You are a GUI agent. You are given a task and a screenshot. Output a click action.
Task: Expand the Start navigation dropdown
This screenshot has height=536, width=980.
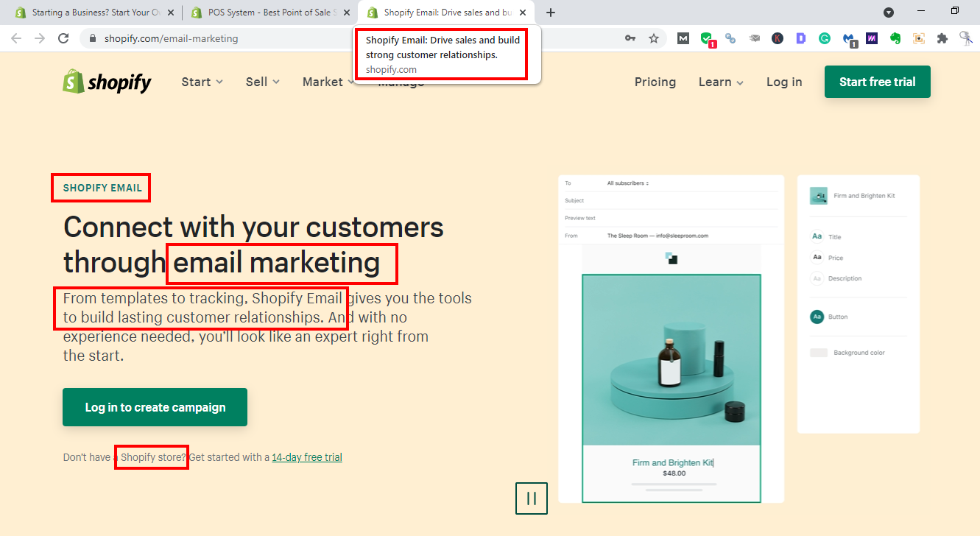point(202,82)
